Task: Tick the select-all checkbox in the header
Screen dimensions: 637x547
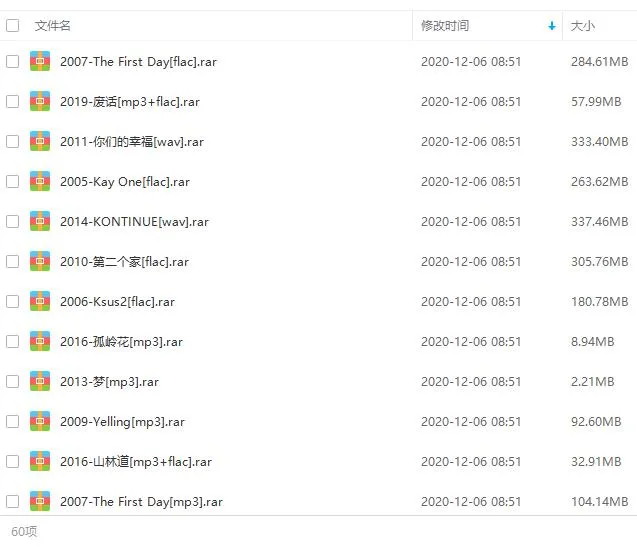Action: click(x=13, y=25)
